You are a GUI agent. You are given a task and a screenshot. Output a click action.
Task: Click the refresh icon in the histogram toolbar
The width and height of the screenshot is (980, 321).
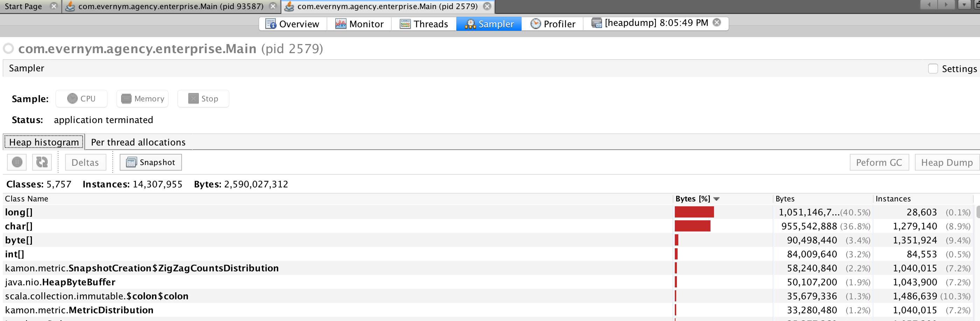click(41, 162)
